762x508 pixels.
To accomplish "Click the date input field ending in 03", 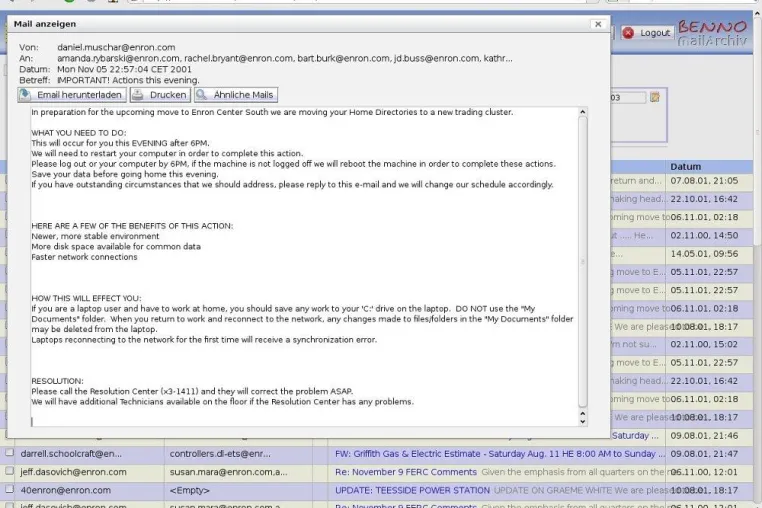I will click(628, 97).
